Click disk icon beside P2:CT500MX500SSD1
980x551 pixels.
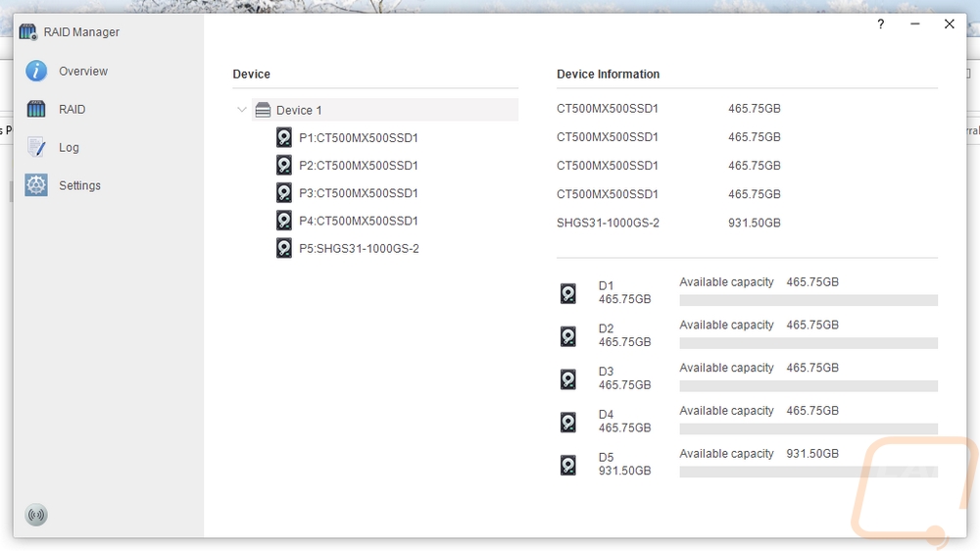(284, 165)
